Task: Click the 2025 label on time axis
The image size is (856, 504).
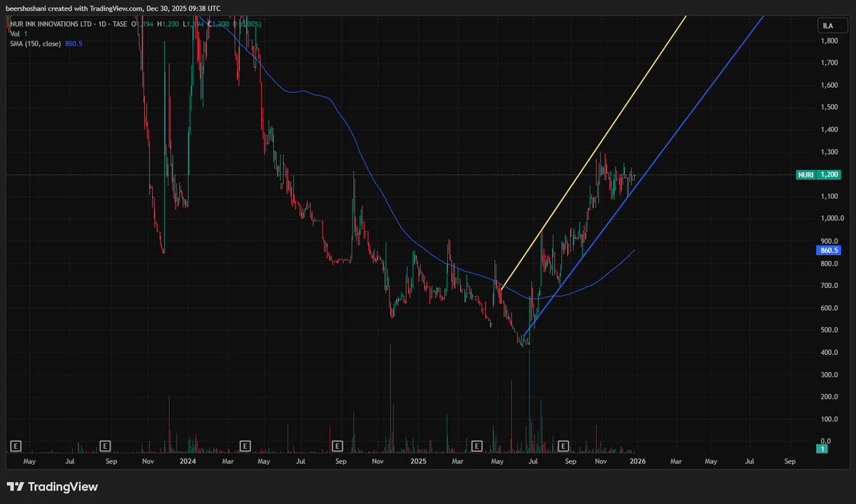Action: (418, 461)
